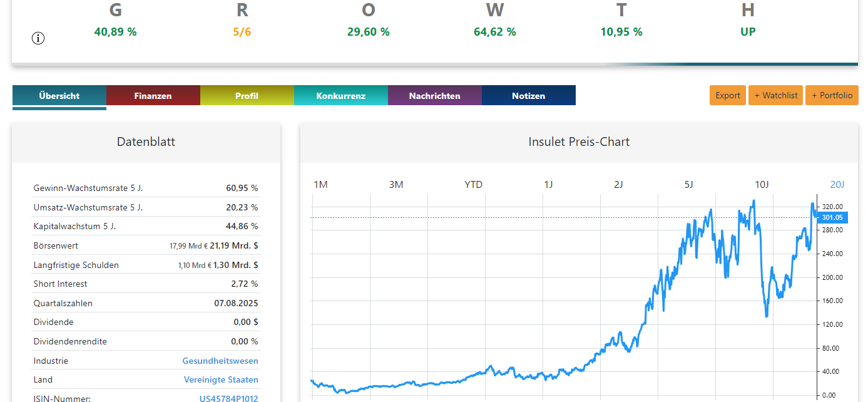This screenshot has height=402, width=868.
Task: Click the Short Interest label
Action: [60, 284]
